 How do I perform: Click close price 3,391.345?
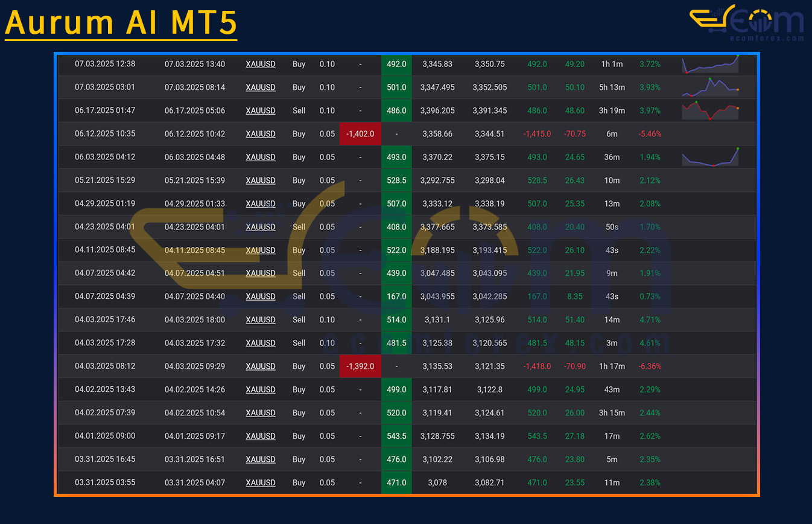(489, 110)
